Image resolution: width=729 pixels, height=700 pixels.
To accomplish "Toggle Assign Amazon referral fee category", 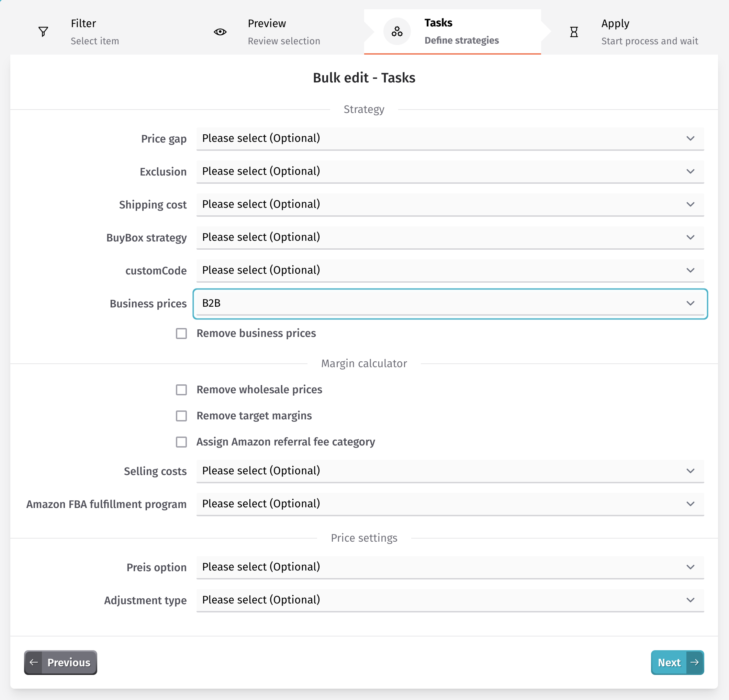I will click(181, 441).
